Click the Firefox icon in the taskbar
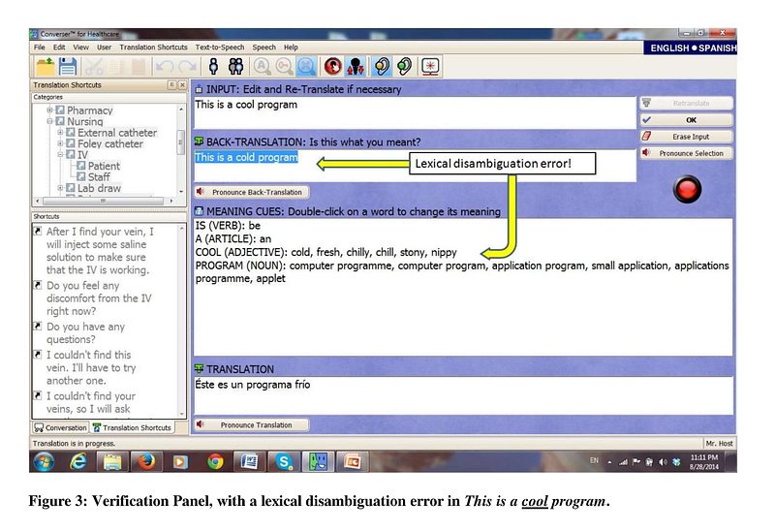The height and width of the screenshot is (532, 775). [145, 461]
